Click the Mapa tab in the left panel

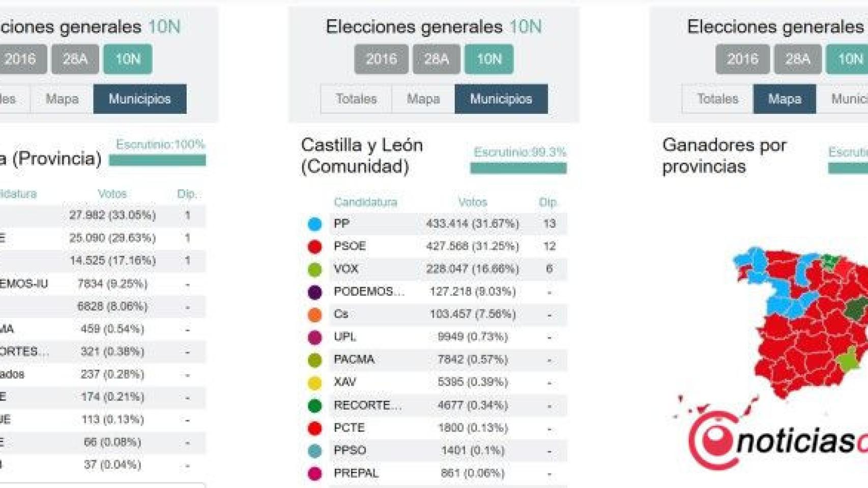pos(62,99)
